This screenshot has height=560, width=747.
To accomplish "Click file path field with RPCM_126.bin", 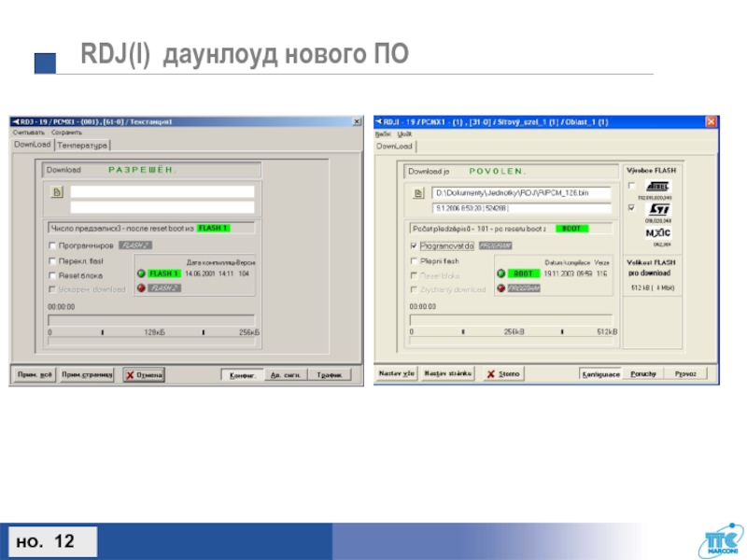I will coord(522,193).
